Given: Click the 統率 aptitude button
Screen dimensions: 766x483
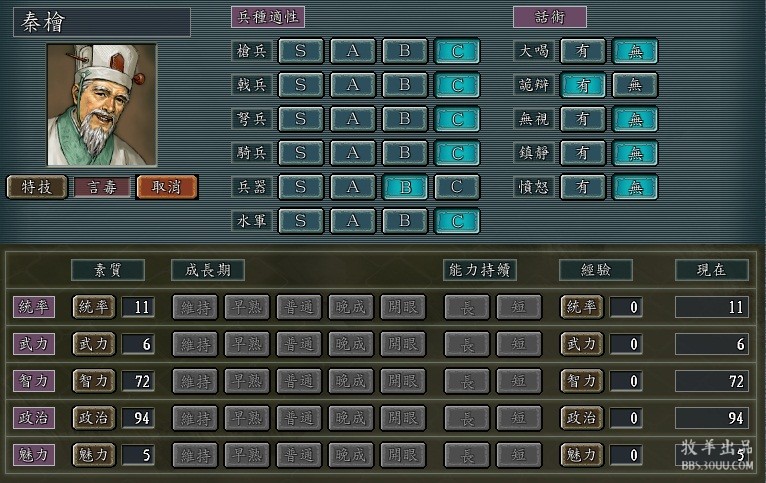Looking at the screenshot, I should click(94, 307).
